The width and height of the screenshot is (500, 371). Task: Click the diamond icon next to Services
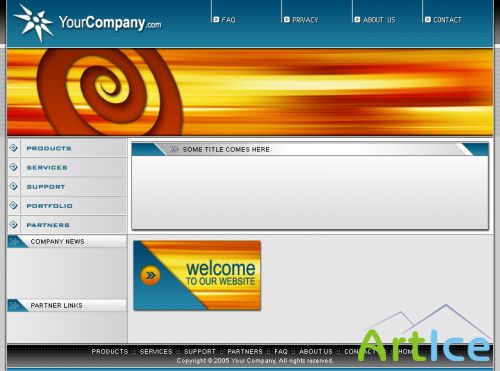(x=14, y=167)
